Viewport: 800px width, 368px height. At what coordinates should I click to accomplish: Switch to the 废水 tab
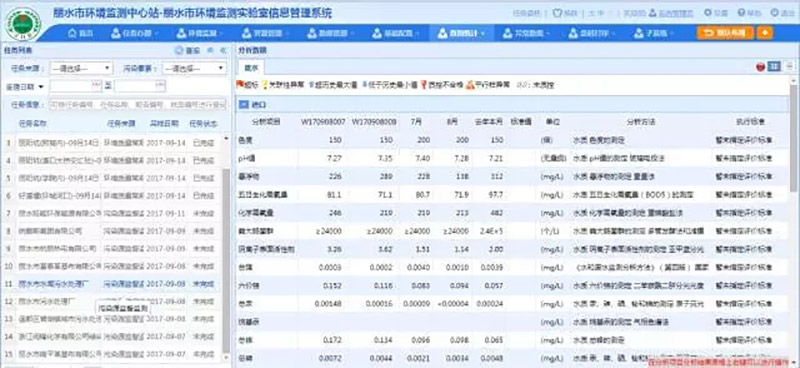pyautogui.click(x=251, y=67)
